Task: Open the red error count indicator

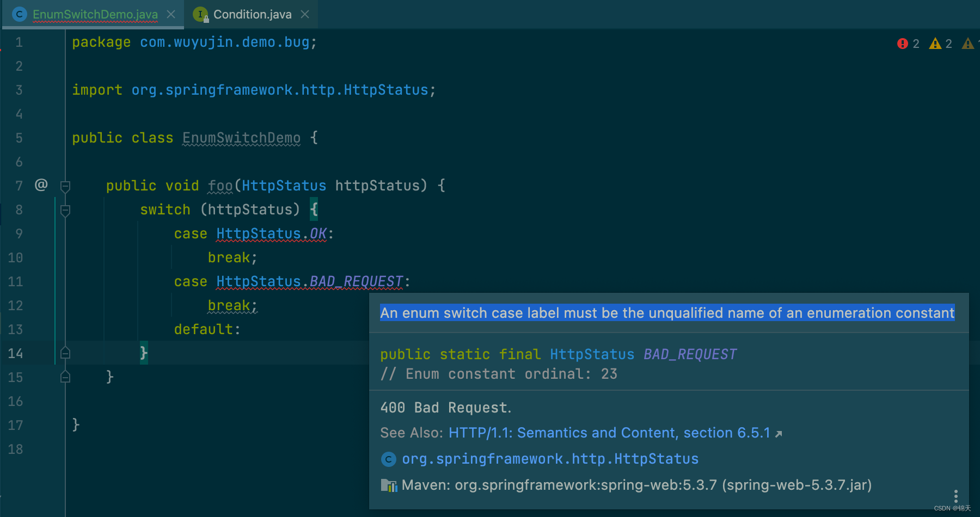Action: (902, 44)
